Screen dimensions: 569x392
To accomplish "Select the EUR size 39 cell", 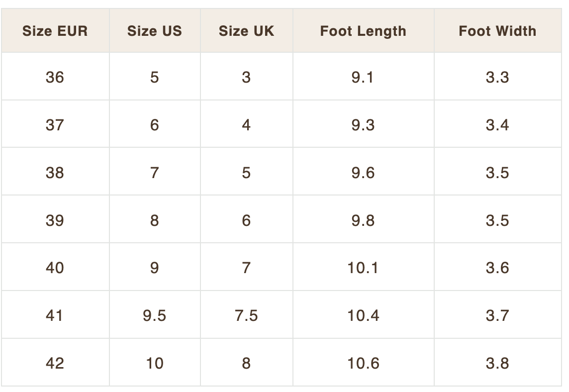I will click(55, 219).
